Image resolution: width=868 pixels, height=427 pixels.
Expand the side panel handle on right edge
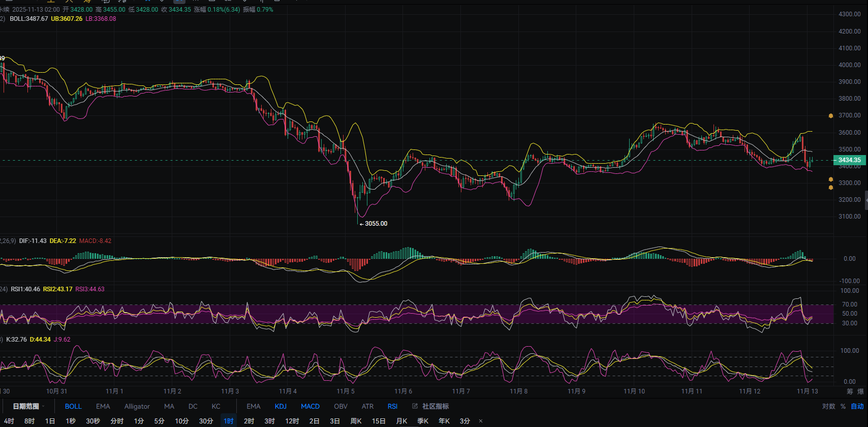865,201
